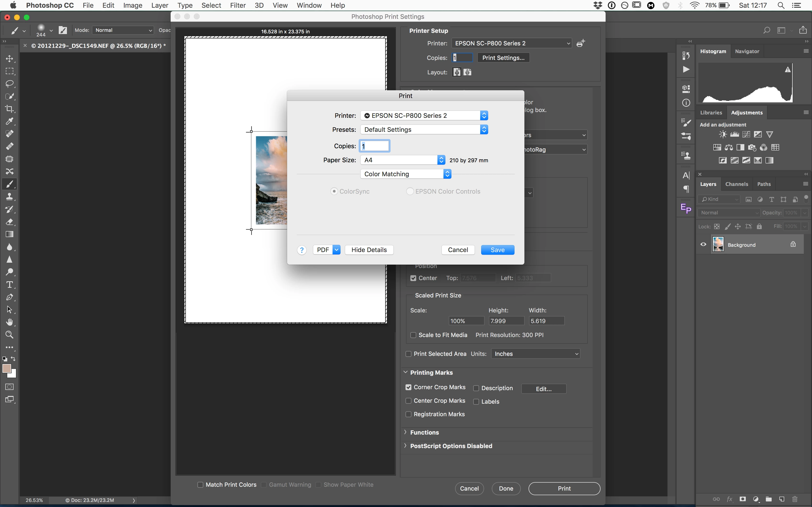The height and width of the screenshot is (507, 812).
Task: Click the add printer icon beside Printer dropdown
Action: click(x=581, y=43)
